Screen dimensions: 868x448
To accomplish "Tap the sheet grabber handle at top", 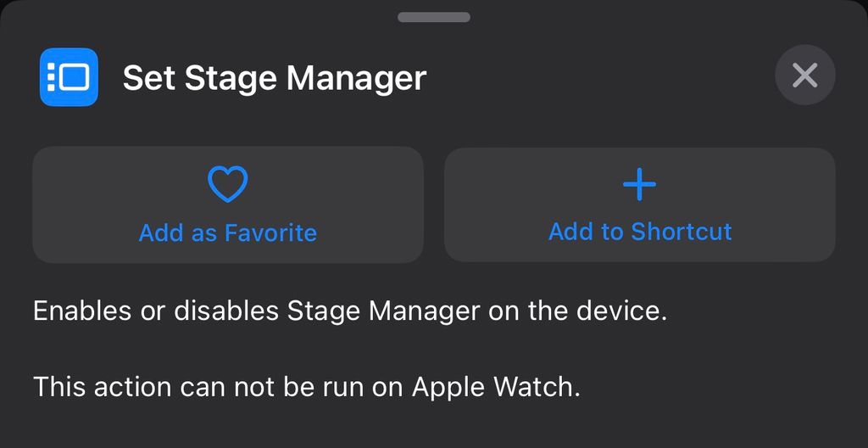I will point(433,17).
